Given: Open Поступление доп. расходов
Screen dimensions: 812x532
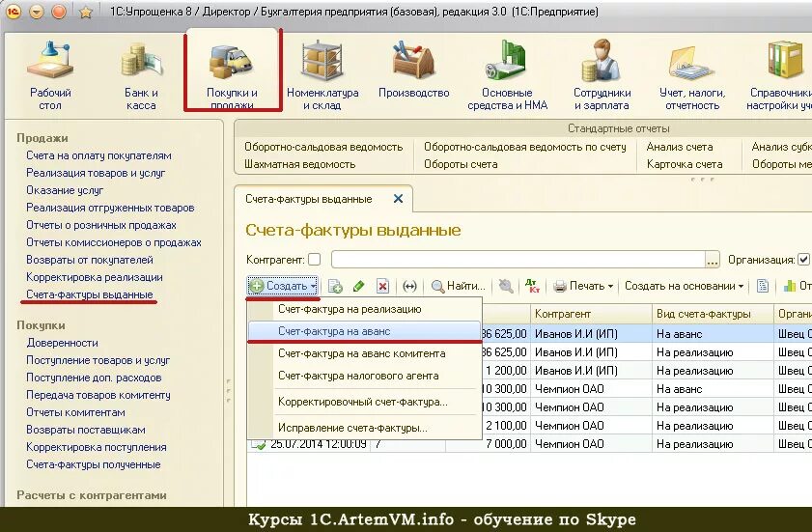Looking at the screenshot, I should click(94, 378).
